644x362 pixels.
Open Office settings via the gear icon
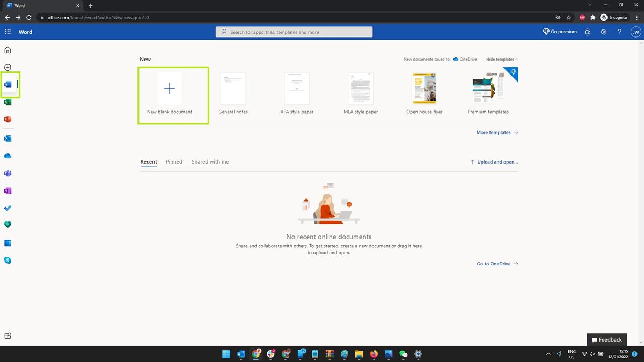(603, 32)
